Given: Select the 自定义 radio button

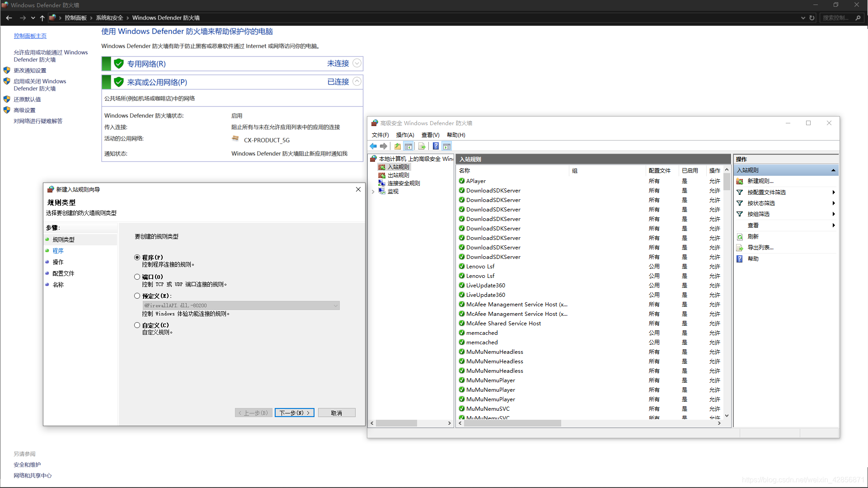Looking at the screenshot, I should coord(137,325).
